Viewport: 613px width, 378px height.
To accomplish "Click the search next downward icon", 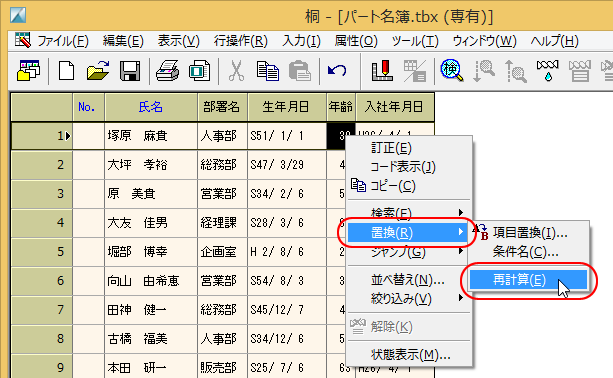I will (x=484, y=71).
